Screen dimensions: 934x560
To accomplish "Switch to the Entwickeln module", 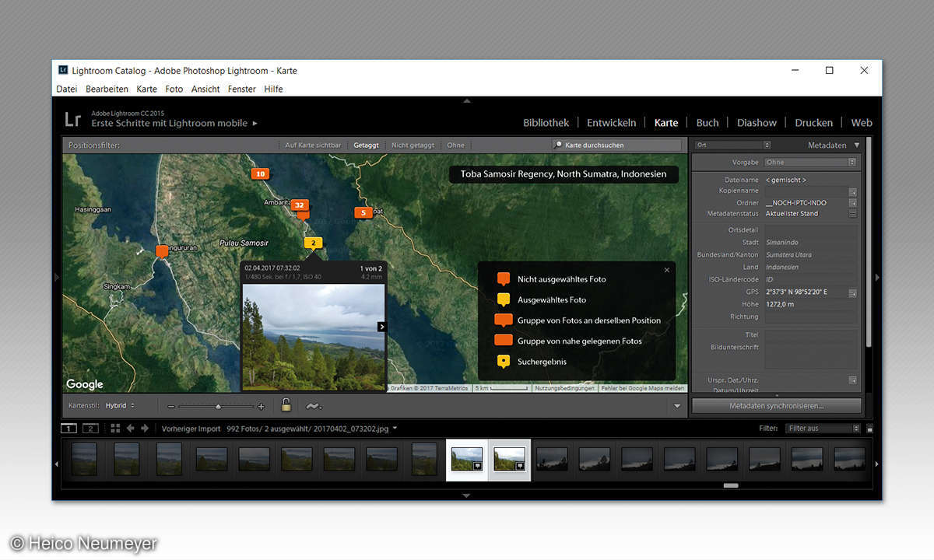I will (611, 123).
